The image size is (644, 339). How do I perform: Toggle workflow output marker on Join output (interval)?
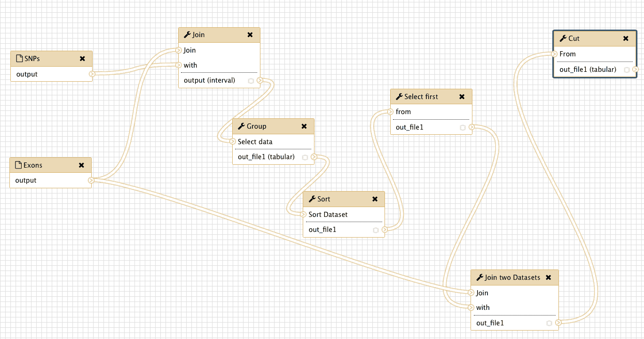pyautogui.click(x=251, y=81)
